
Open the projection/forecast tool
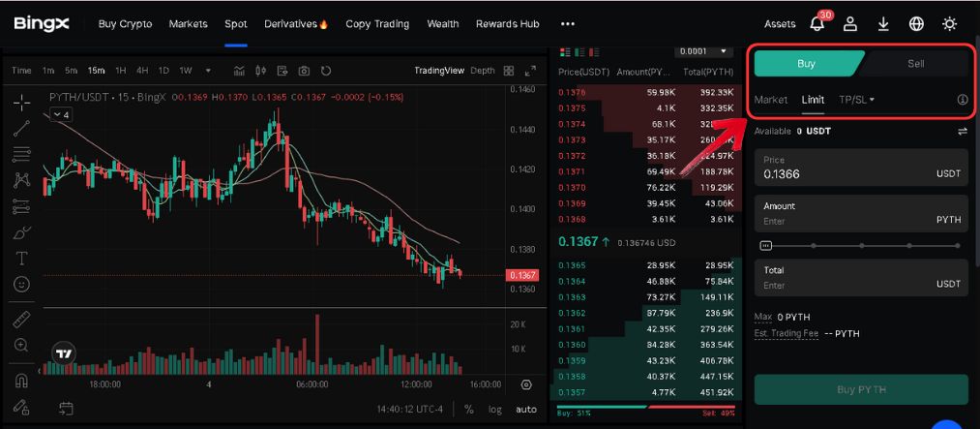click(22, 205)
